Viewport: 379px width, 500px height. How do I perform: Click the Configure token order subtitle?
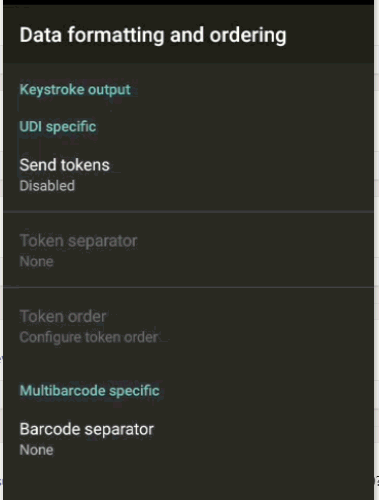coord(89,337)
